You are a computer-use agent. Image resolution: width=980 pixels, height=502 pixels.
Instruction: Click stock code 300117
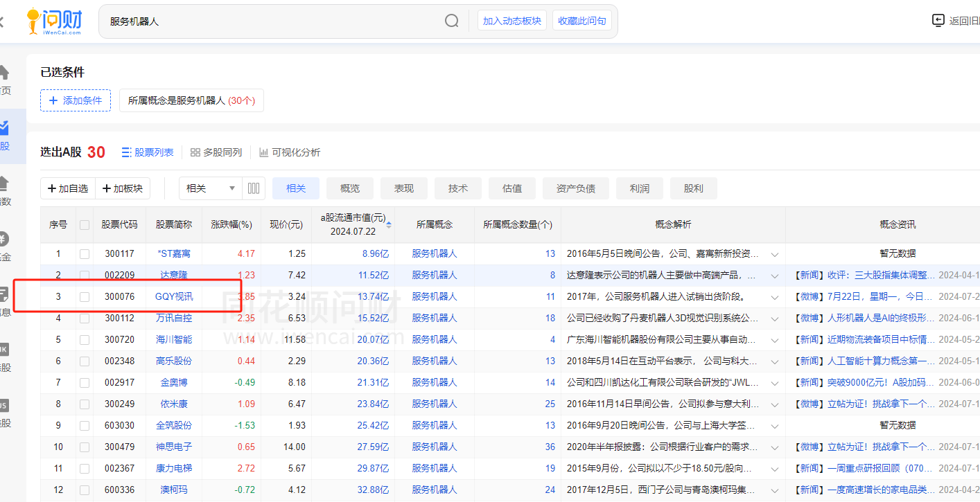120,254
